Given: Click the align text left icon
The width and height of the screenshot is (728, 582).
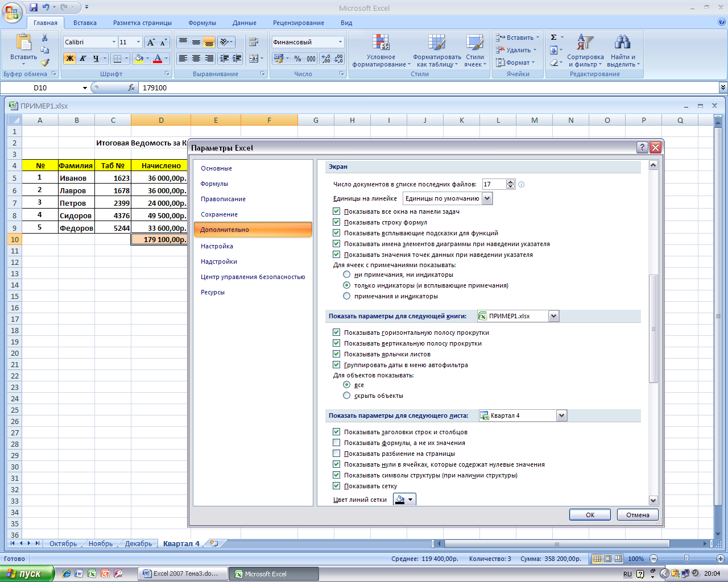Looking at the screenshot, I should pos(183,58).
